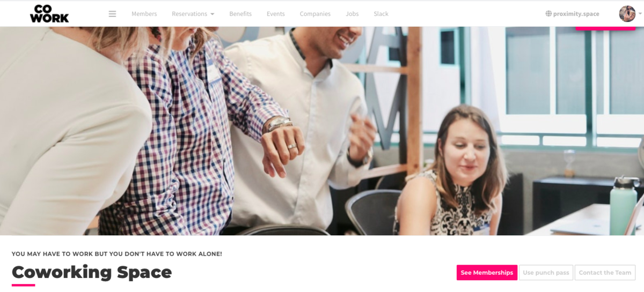Viewport: 644px width, 292px height.
Task: Click the Slack navigation link
Action: pos(381,14)
